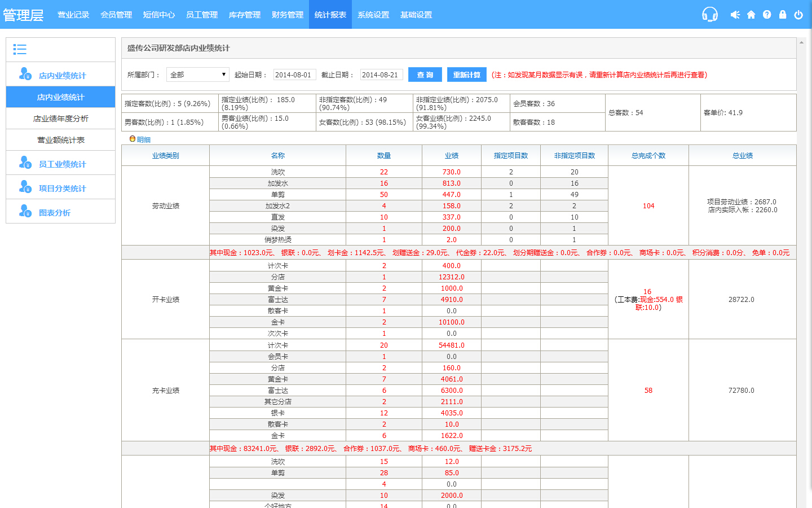
Task: Click the headset customer service icon
Action: [x=709, y=15]
